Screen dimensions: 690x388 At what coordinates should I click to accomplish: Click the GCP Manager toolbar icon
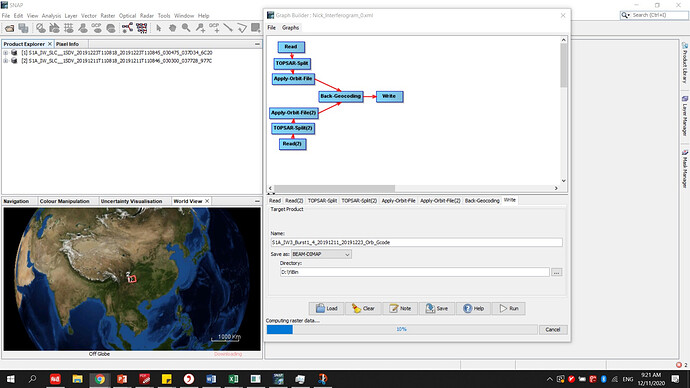[x=97, y=28]
